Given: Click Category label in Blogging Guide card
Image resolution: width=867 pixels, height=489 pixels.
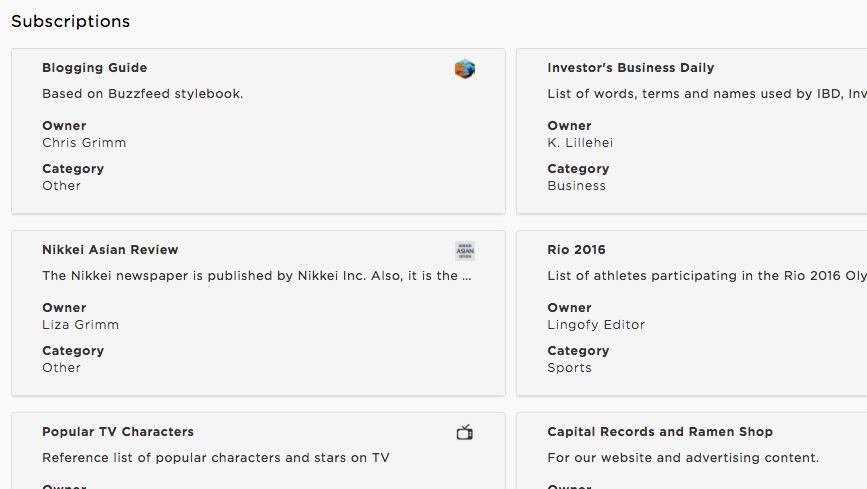Looking at the screenshot, I should point(73,169).
